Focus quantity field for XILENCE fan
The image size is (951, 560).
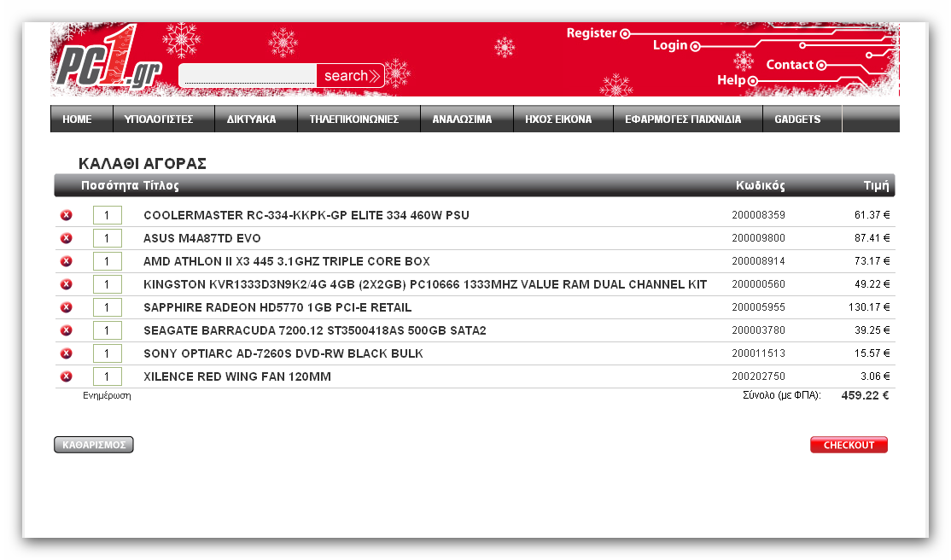pyautogui.click(x=108, y=376)
